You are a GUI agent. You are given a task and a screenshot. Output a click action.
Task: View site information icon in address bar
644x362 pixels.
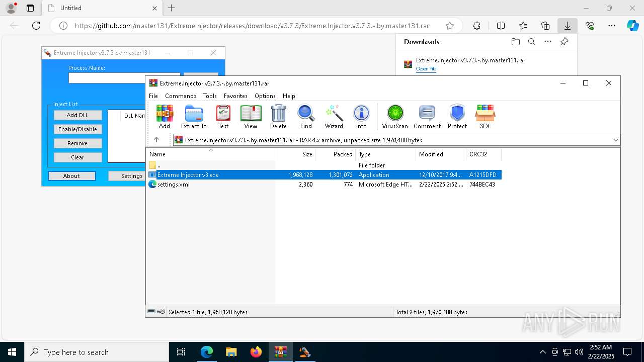[x=63, y=26]
